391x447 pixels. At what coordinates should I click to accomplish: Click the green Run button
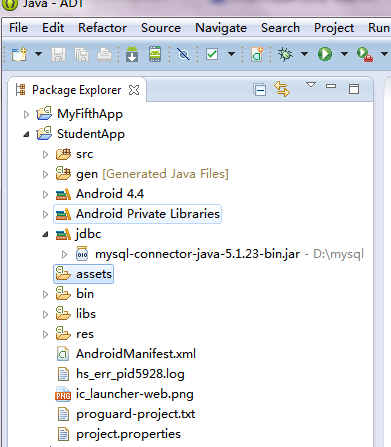point(325,54)
